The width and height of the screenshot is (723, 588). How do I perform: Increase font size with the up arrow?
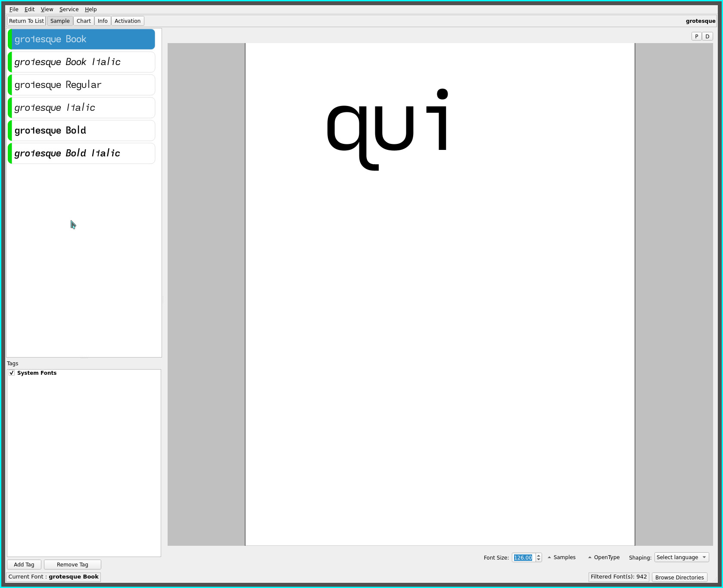[539, 555]
